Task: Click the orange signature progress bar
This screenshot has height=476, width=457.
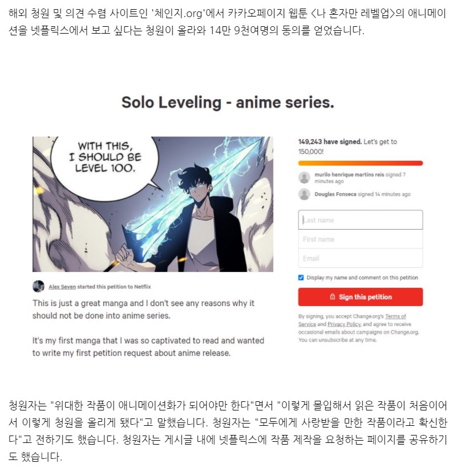Action: tap(361, 163)
